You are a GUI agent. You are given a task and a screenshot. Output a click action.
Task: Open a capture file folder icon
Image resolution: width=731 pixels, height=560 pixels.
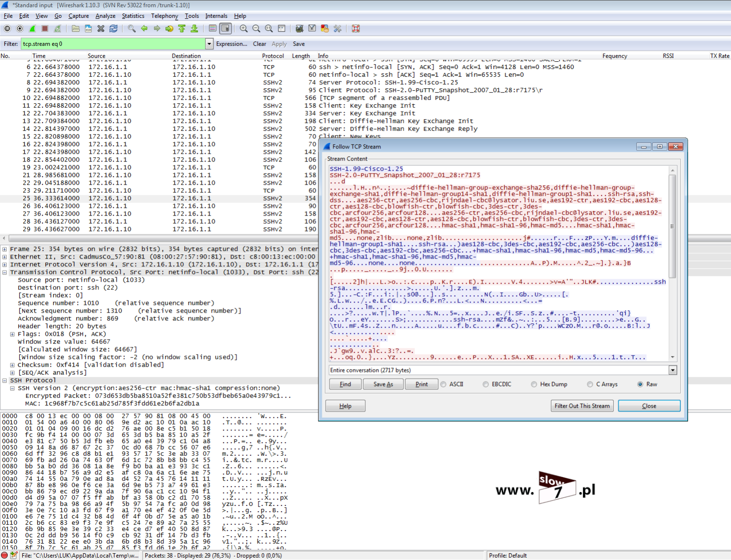pos(76,28)
